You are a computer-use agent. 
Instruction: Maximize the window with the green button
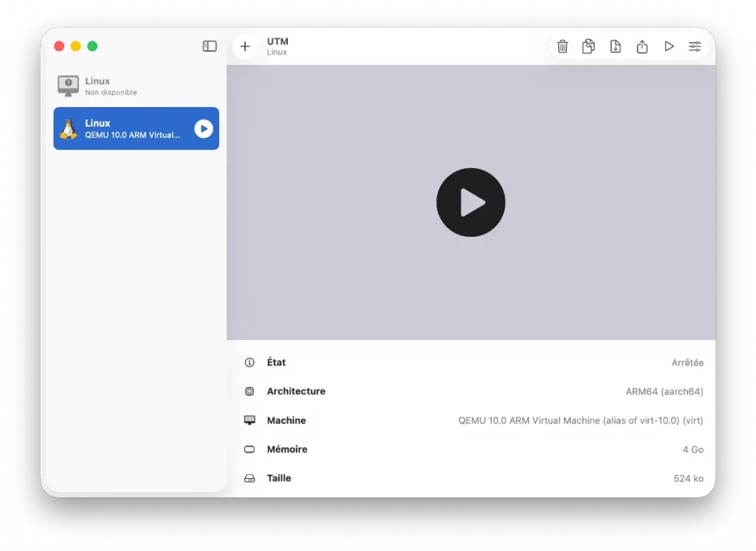coord(92,46)
